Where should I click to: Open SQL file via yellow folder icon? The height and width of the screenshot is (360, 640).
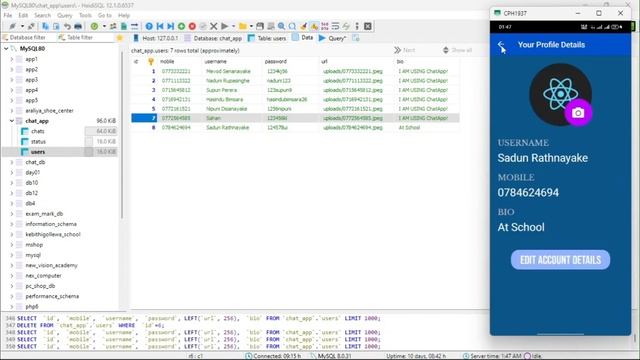coord(243,26)
